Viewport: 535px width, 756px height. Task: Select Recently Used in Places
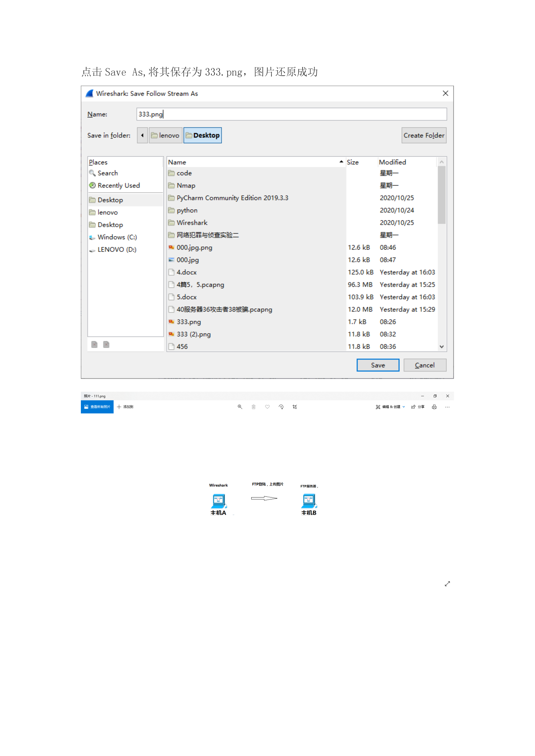[x=119, y=185]
